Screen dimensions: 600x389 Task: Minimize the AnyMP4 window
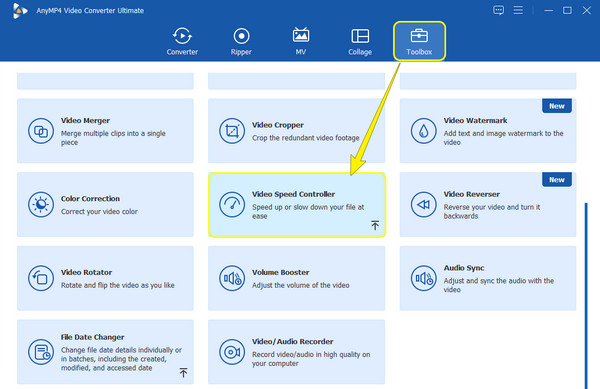[x=548, y=10]
